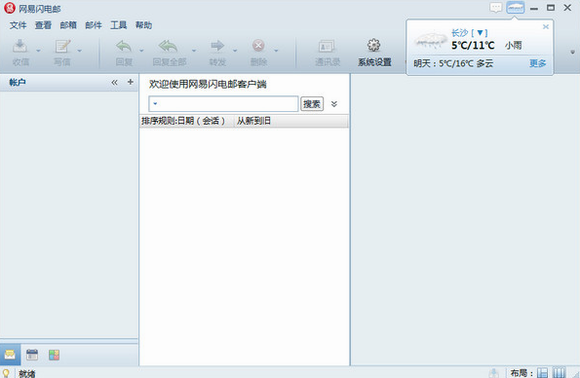Expand advanced search double chevron
The height and width of the screenshot is (378, 580).
334,104
